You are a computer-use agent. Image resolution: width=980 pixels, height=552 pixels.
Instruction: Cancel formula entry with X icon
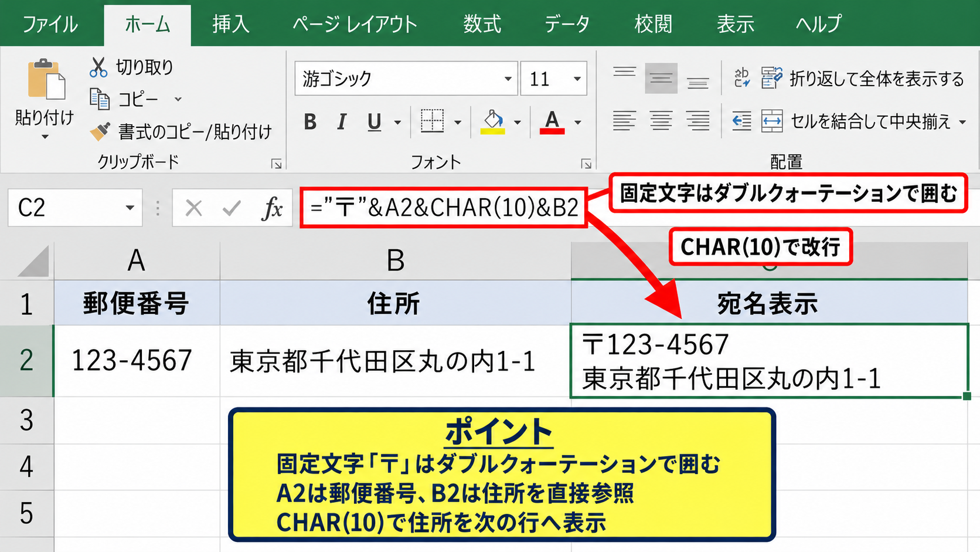tap(193, 208)
